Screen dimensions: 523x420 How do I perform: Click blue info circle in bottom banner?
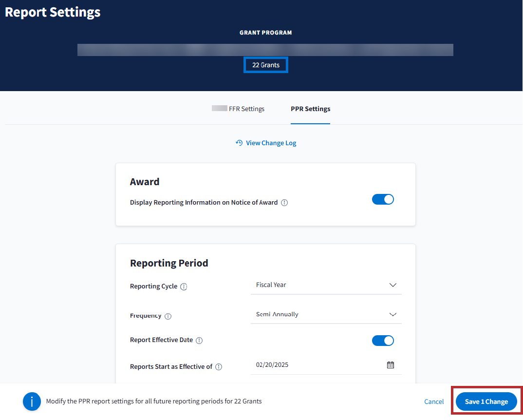32,401
